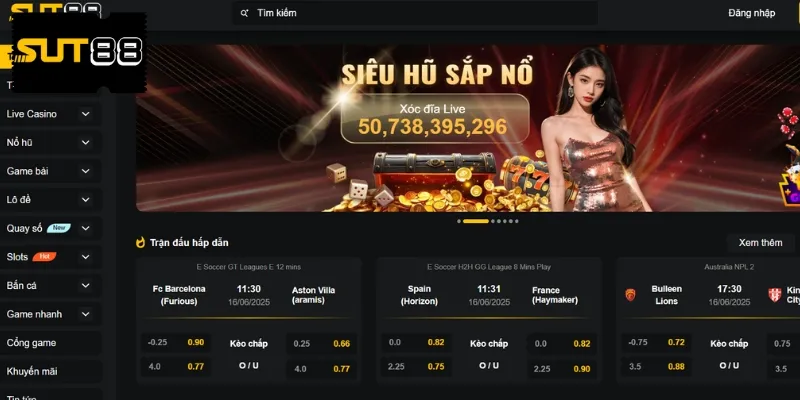The width and height of the screenshot is (800, 400).
Task: Click the Bulleen Lions team crest
Action: (631, 295)
